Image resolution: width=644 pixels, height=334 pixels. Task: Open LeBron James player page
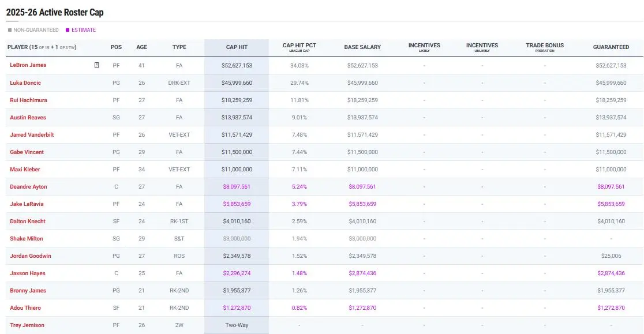[28, 65]
